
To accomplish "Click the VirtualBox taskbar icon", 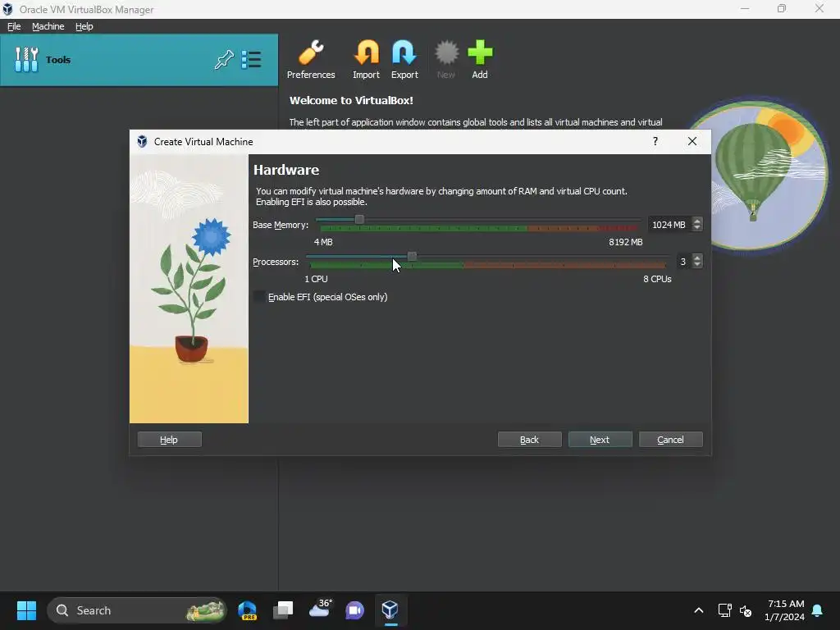I will (390, 610).
